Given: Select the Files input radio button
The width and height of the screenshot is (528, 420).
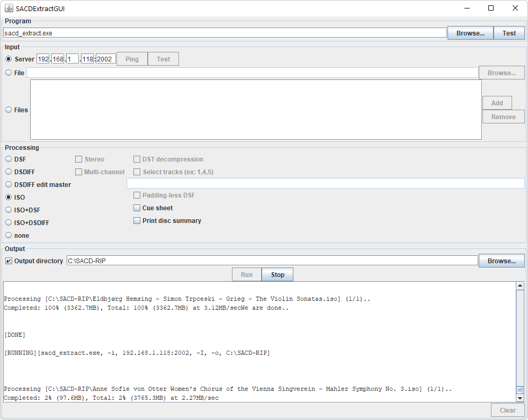Looking at the screenshot, I should coord(8,110).
